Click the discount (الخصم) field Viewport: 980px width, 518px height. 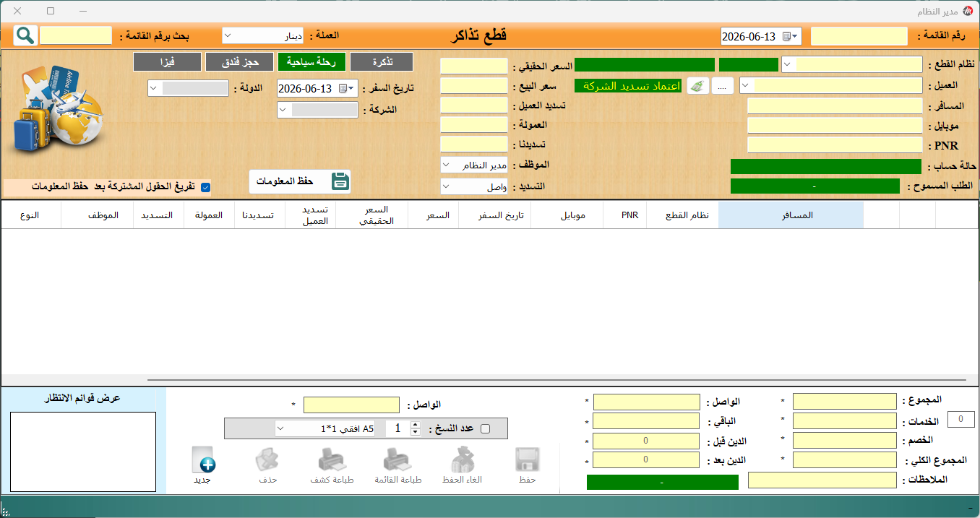(x=846, y=441)
